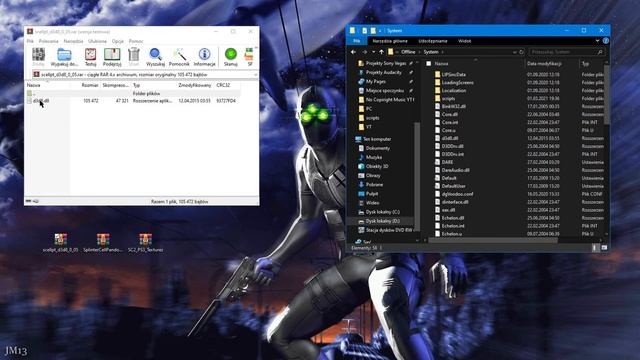Select Projekty Audacity in navigation pane

[384, 72]
